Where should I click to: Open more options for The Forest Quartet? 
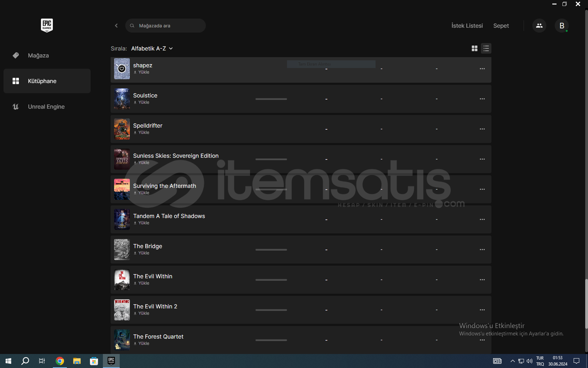click(x=482, y=340)
